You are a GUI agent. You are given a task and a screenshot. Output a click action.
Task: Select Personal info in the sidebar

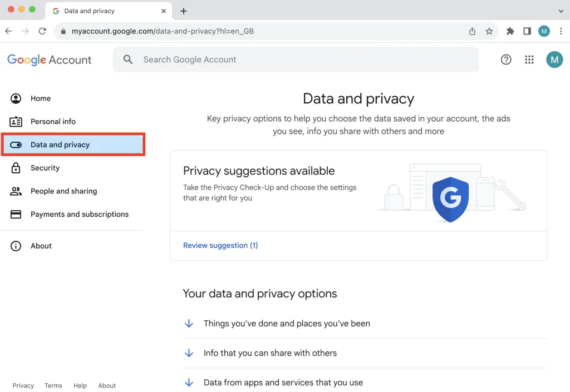[x=53, y=121]
